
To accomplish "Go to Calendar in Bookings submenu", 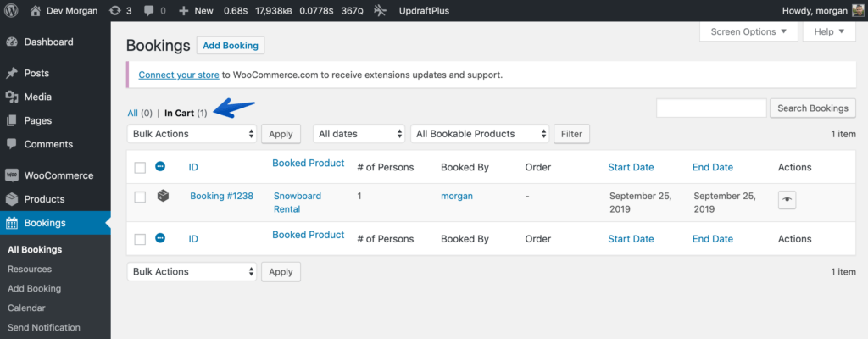I will [x=26, y=308].
